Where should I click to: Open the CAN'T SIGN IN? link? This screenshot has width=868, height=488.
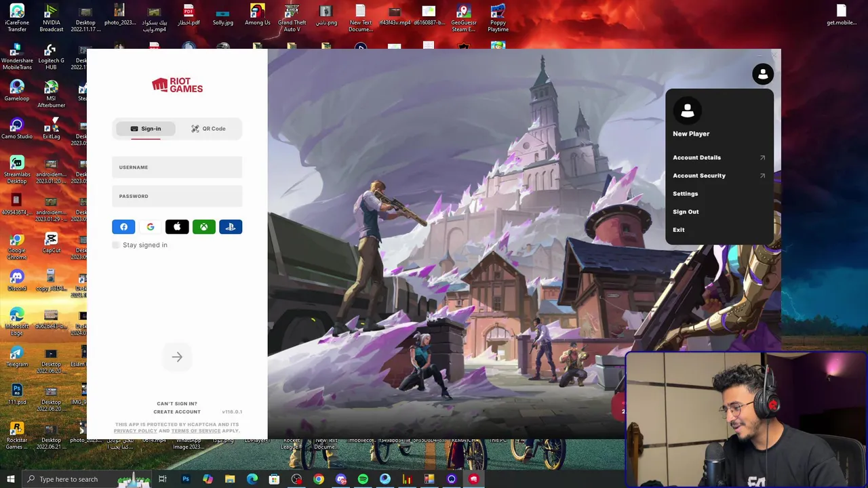tap(177, 404)
